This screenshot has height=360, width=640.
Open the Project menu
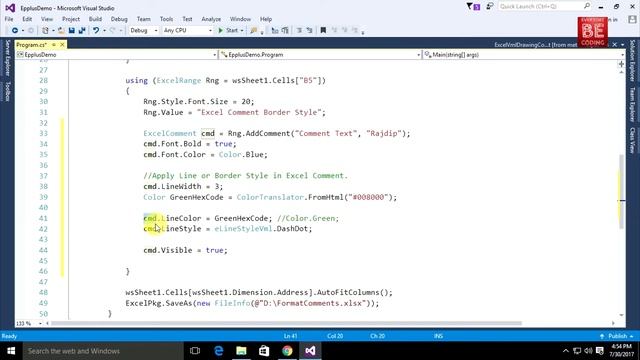(x=71, y=19)
